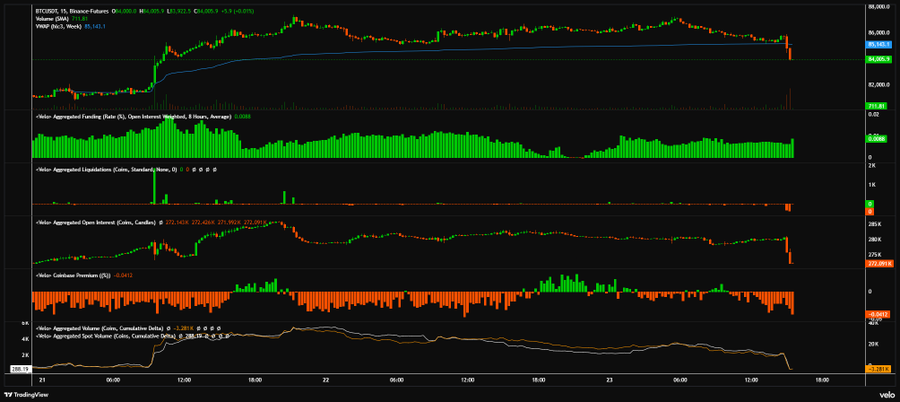Viewport: 900px width, 402px height.
Task: Click date 23 on the time axis
Action: [x=610, y=380]
